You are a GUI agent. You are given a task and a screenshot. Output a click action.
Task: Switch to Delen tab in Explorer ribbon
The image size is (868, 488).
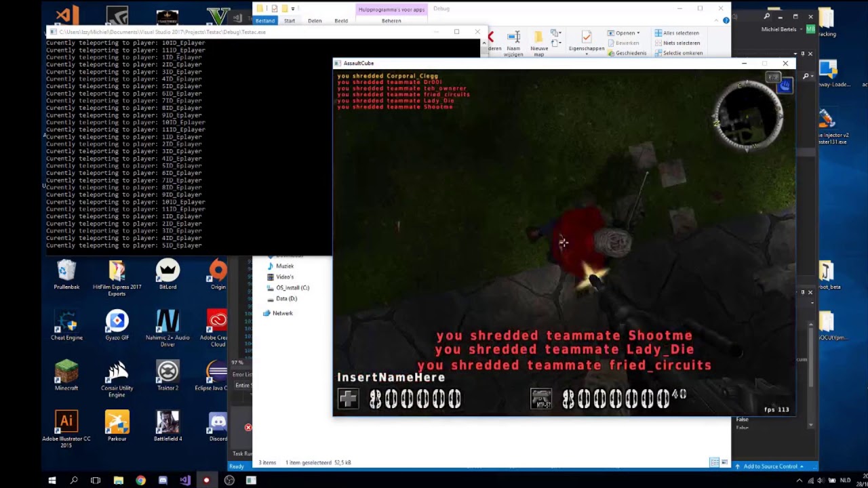point(315,21)
